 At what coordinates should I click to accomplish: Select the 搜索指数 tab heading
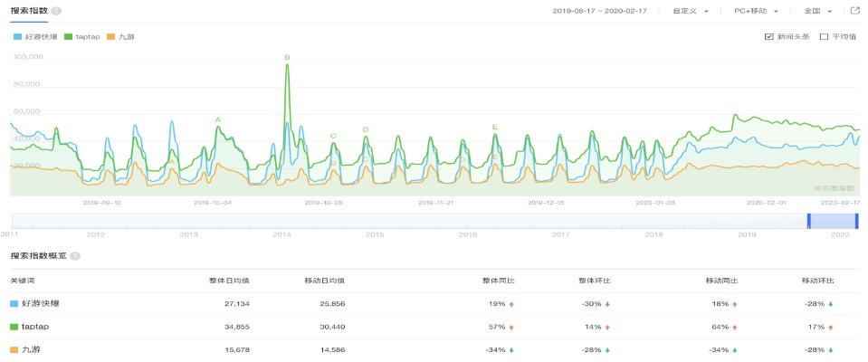28,11
